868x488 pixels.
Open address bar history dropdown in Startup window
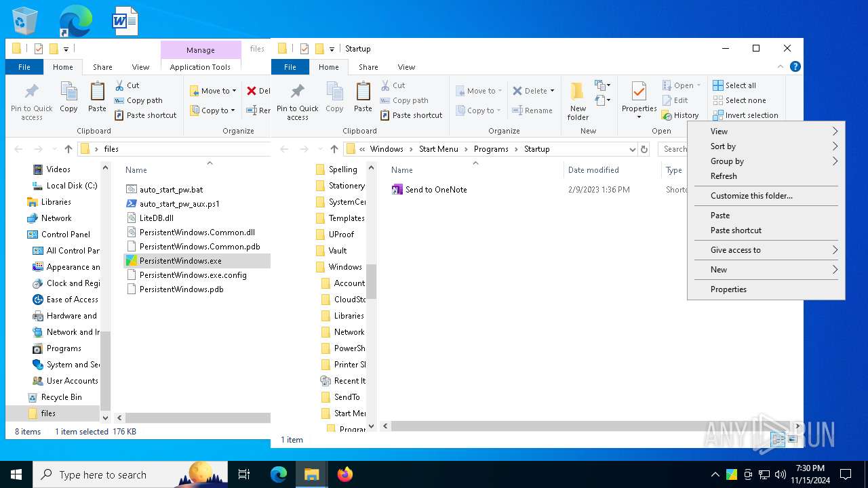(632, 149)
